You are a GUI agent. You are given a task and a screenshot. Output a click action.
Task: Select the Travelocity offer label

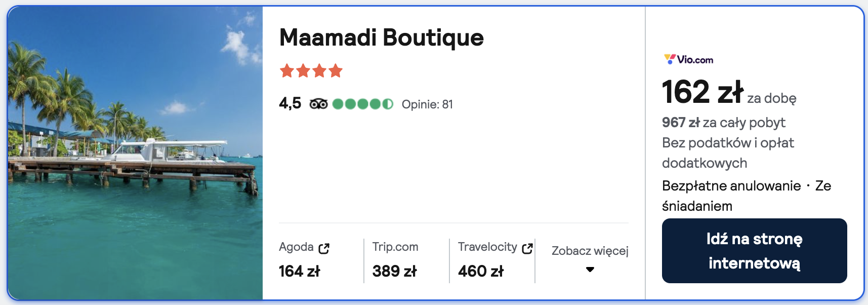487,247
